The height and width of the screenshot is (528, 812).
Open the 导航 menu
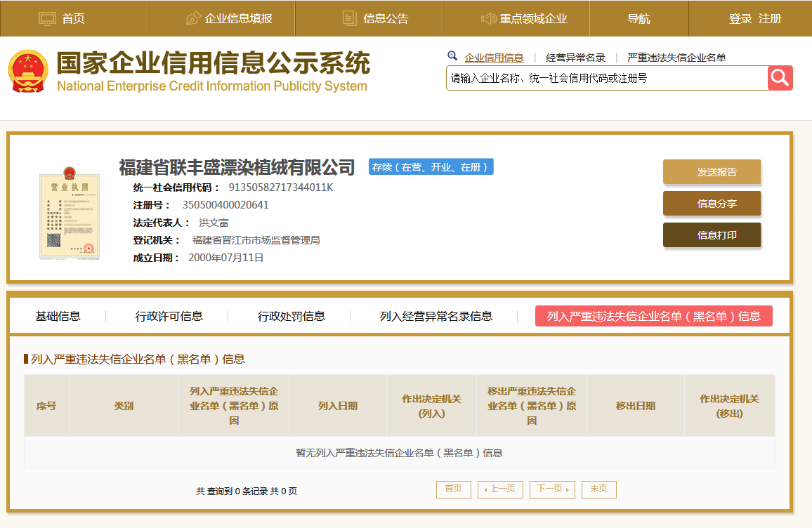(x=639, y=19)
